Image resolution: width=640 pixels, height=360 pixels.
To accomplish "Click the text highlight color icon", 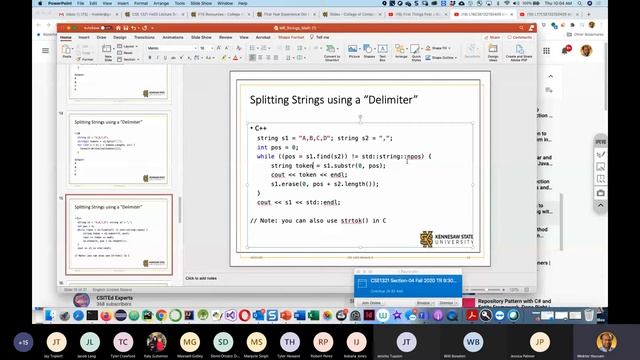I will tap(224, 58).
